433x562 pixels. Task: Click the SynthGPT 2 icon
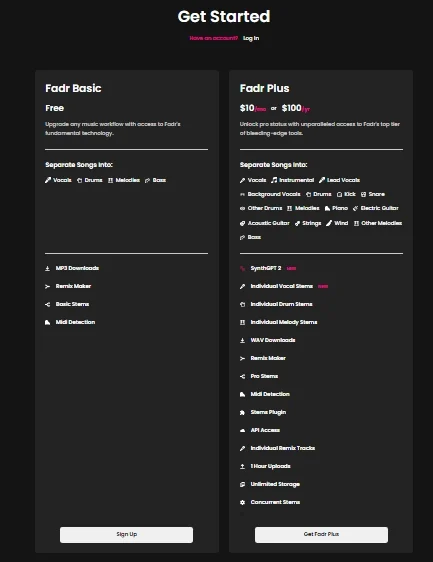242,268
